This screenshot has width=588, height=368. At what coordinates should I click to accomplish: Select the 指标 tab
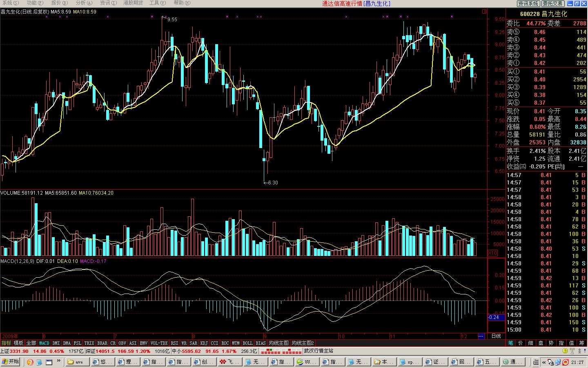pos(6,343)
